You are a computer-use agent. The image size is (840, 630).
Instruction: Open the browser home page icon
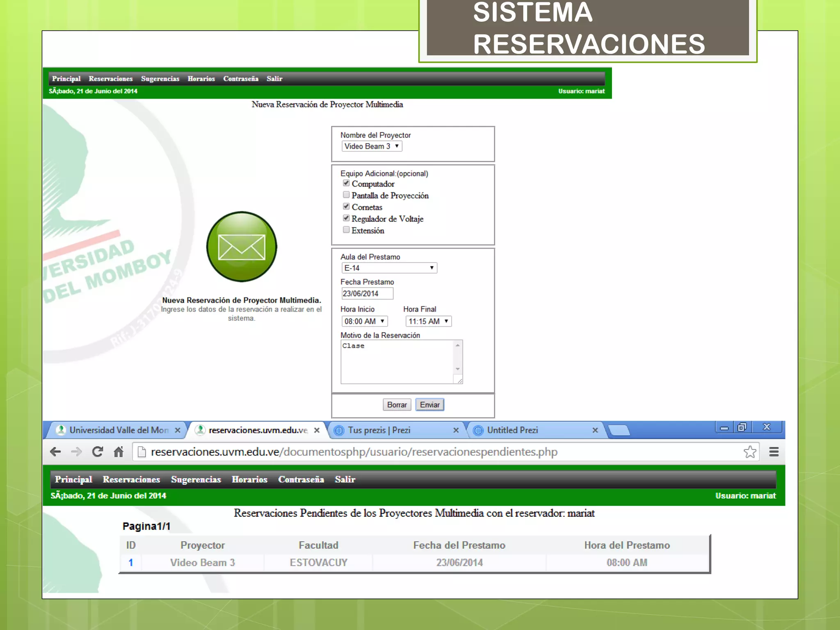click(x=119, y=452)
